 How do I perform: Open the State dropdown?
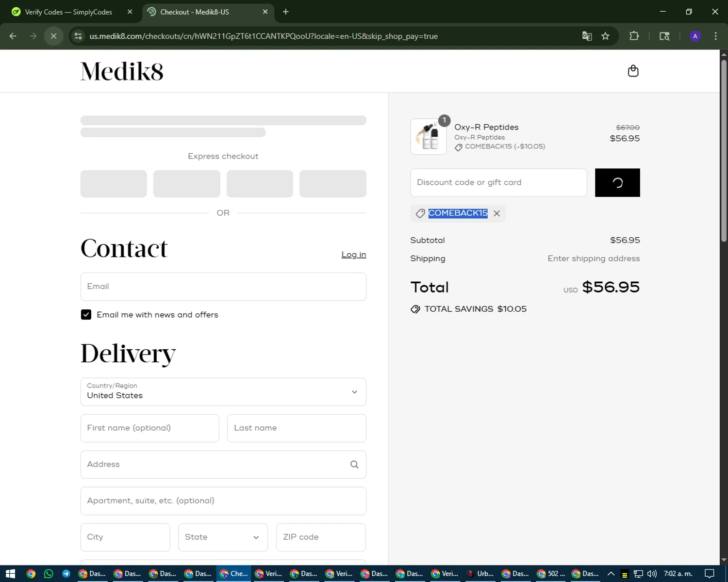tap(223, 537)
